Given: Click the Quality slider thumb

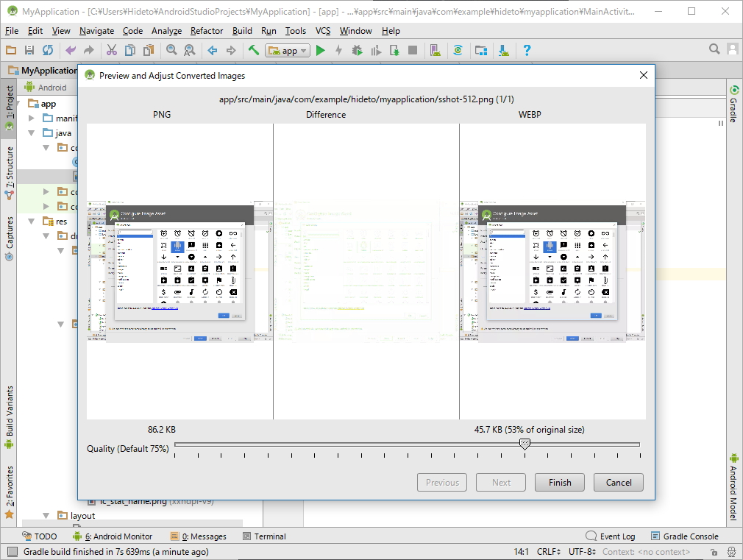Looking at the screenshot, I should 525,444.
